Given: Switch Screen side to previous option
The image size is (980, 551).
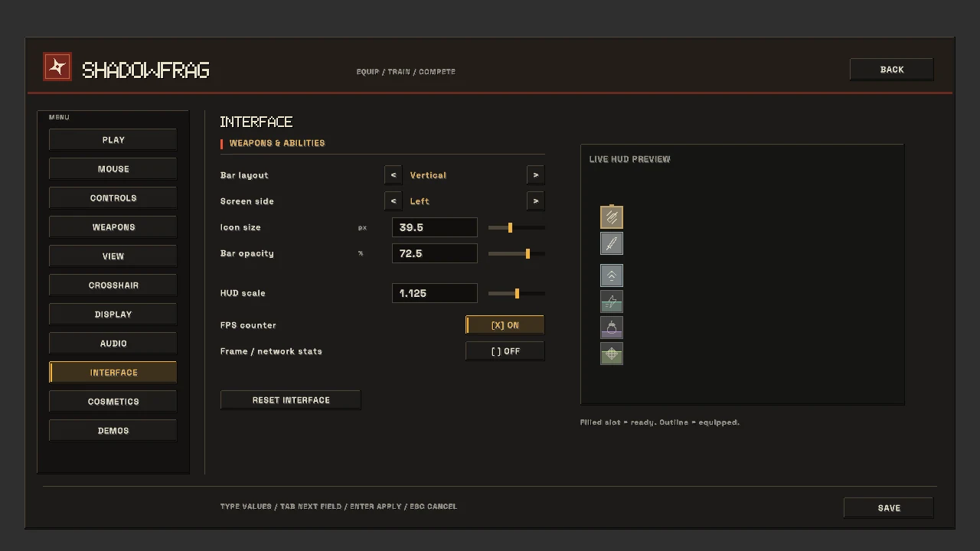Looking at the screenshot, I should (x=394, y=201).
